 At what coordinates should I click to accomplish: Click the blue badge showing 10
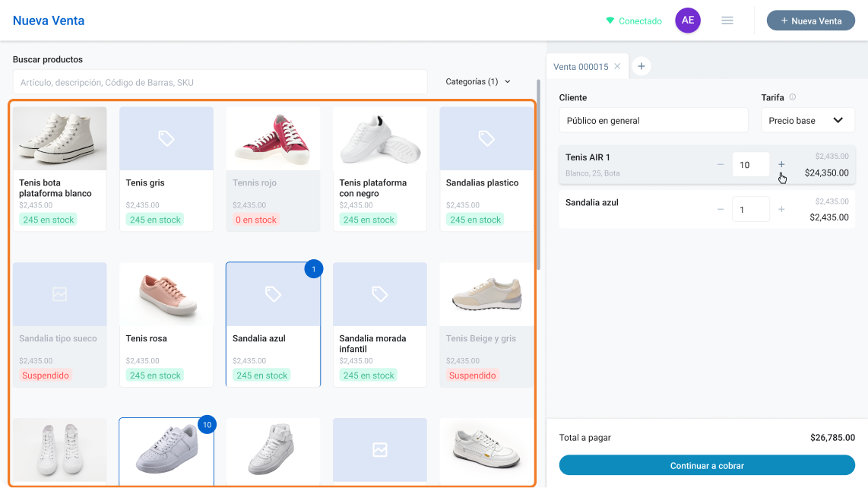pyautogui.click(x=207, y=425)
